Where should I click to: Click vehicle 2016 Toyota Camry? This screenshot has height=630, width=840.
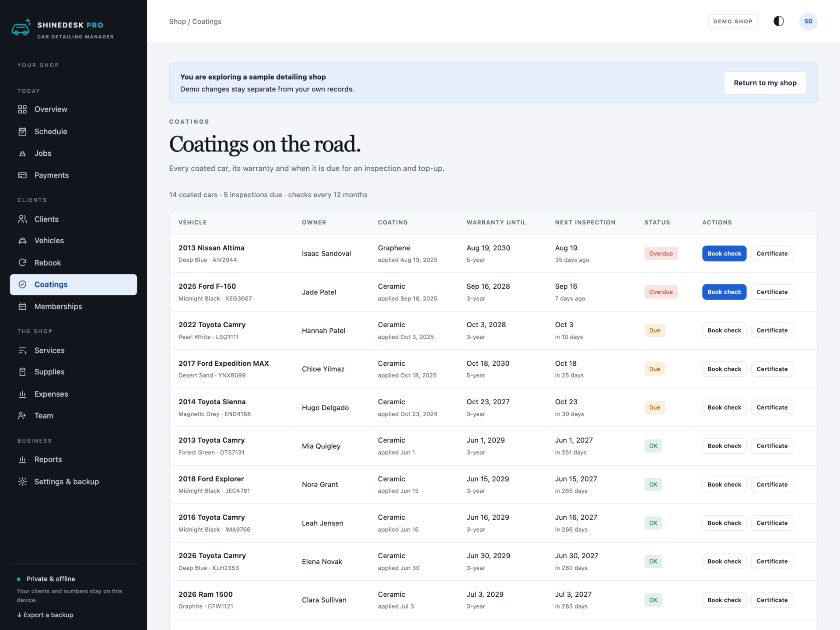point(211,517)
